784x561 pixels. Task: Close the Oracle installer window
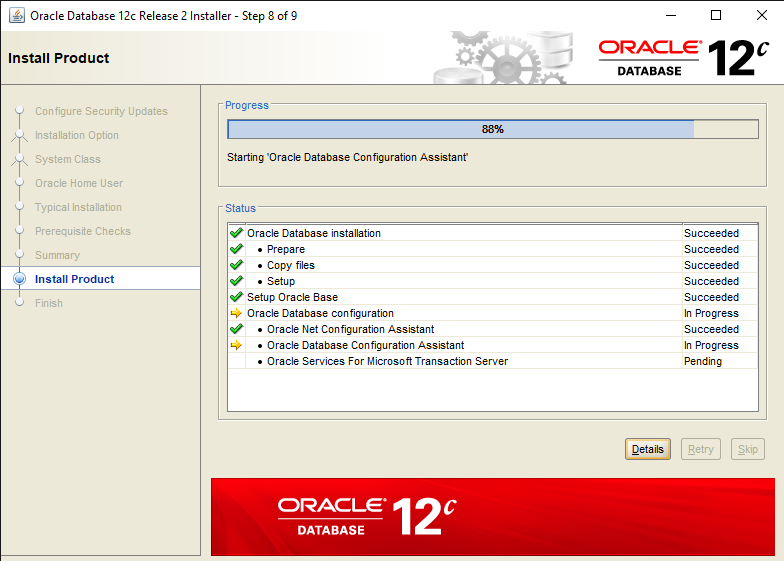(x=762, y=16)
